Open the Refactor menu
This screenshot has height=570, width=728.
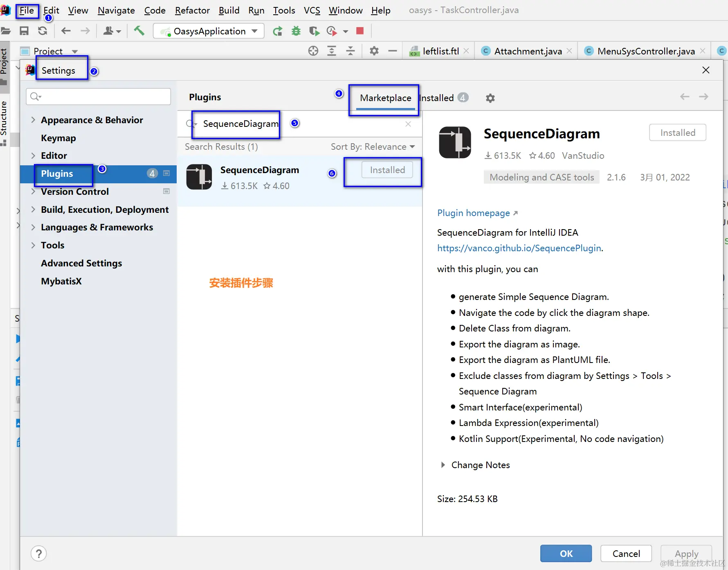pos(192,10)
